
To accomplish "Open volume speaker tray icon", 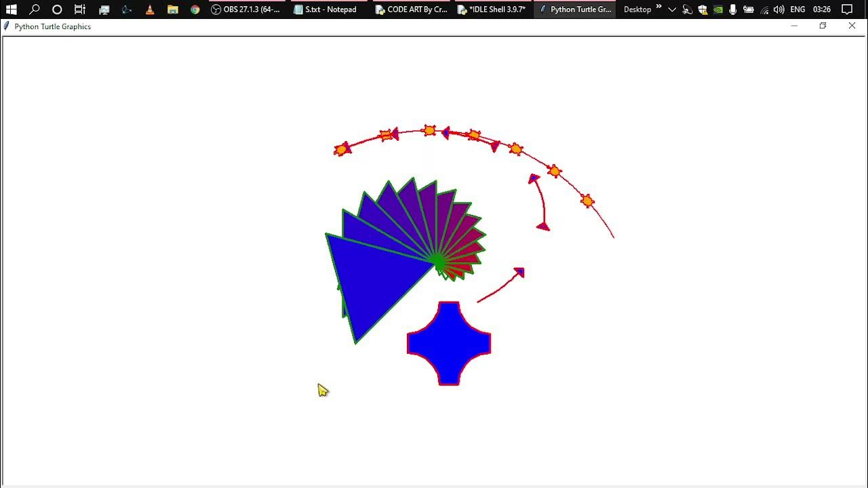I will (779, 9).
